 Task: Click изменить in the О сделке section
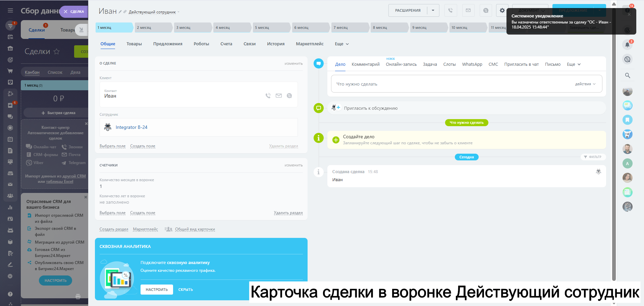(293, 63)
